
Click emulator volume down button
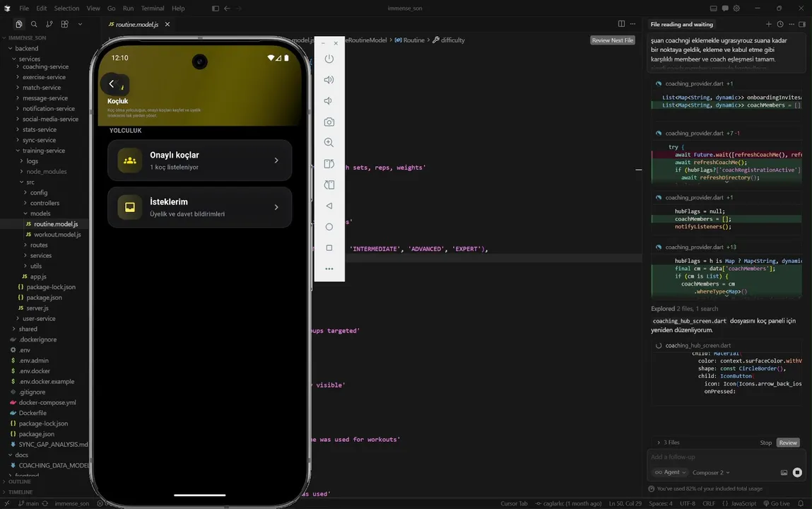(x=329, y=101)
